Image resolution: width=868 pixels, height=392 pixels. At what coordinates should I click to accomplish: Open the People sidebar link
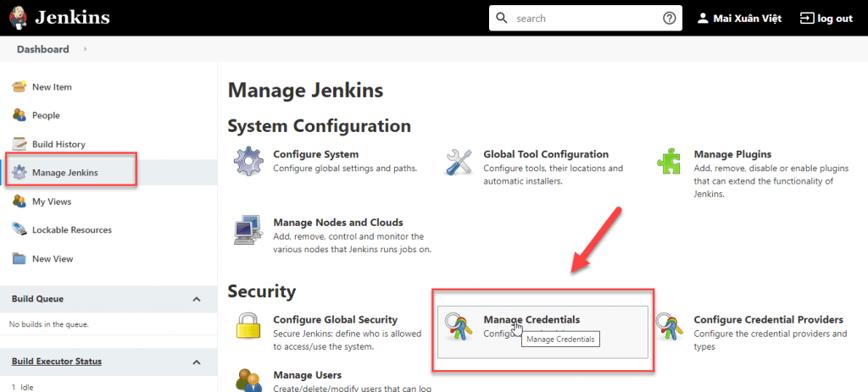tap(46, 115)
